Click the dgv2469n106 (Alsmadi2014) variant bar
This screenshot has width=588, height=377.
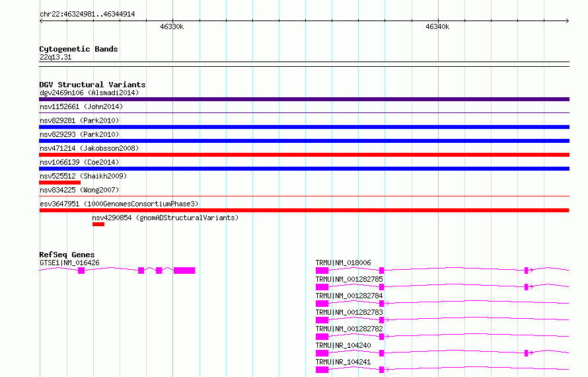pos(304,99)
